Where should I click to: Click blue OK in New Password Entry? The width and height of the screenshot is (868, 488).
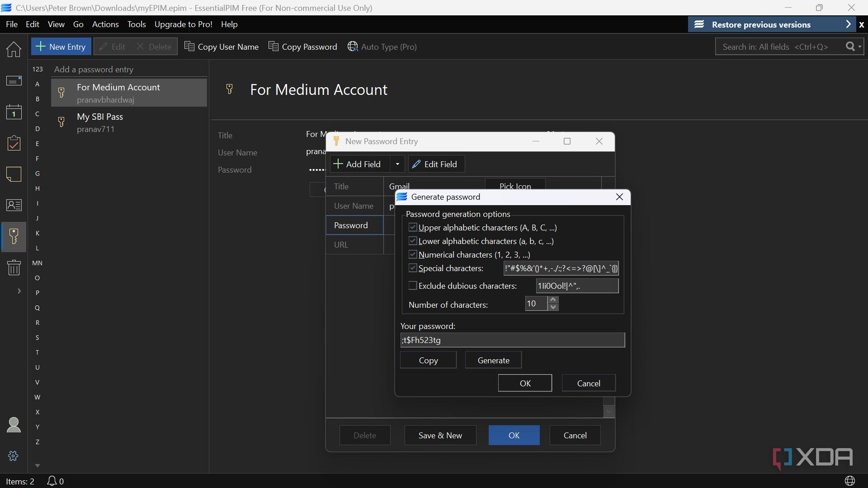[514, 435]
